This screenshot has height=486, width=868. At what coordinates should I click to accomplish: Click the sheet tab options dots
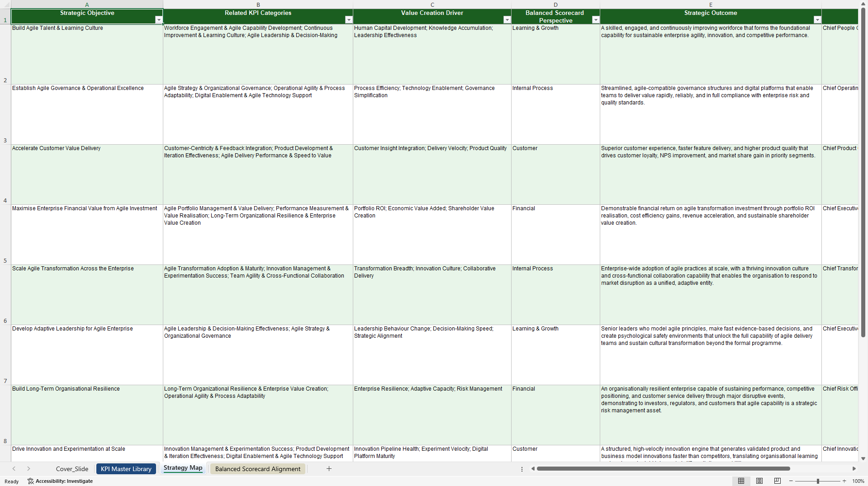(x=522, y=469)
